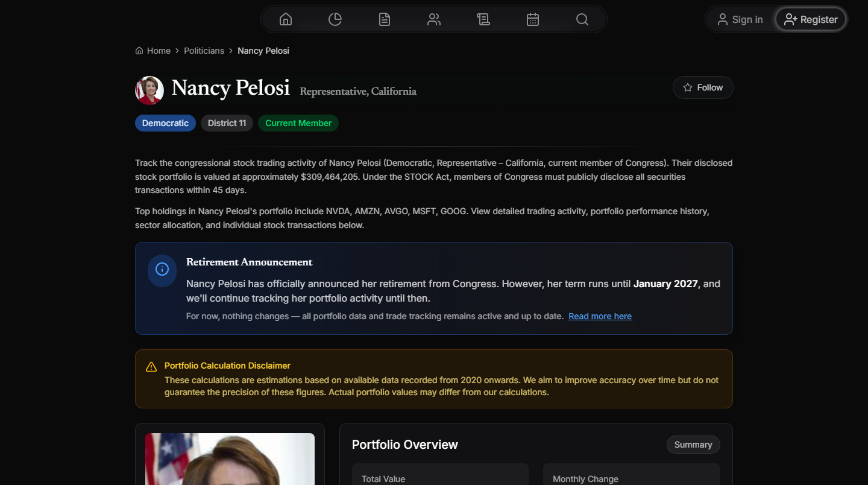The image size is (868, 485).
Task: Click the Sign in button
Action: (740, 19)
